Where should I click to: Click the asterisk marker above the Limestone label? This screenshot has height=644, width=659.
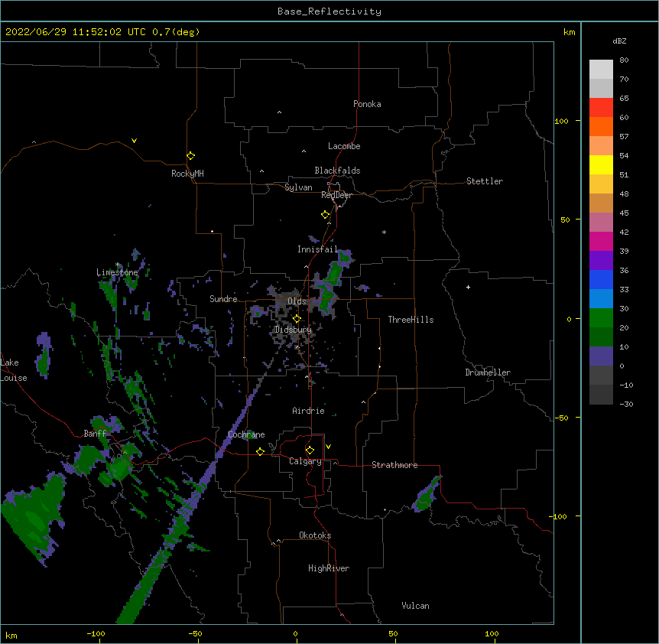coord(118,265)
